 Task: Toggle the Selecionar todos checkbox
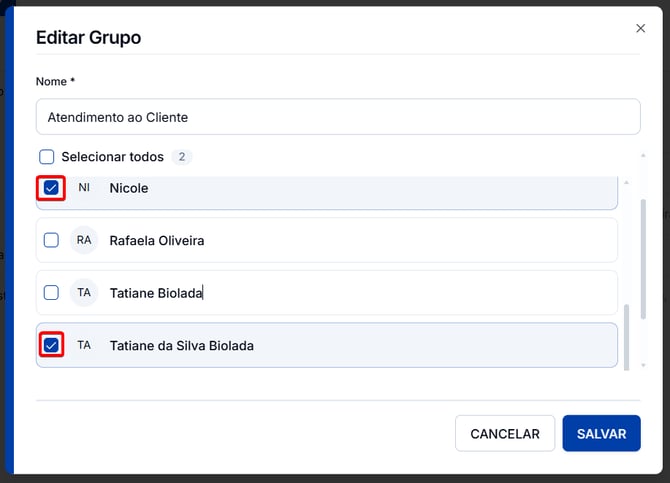coord(47,157)
